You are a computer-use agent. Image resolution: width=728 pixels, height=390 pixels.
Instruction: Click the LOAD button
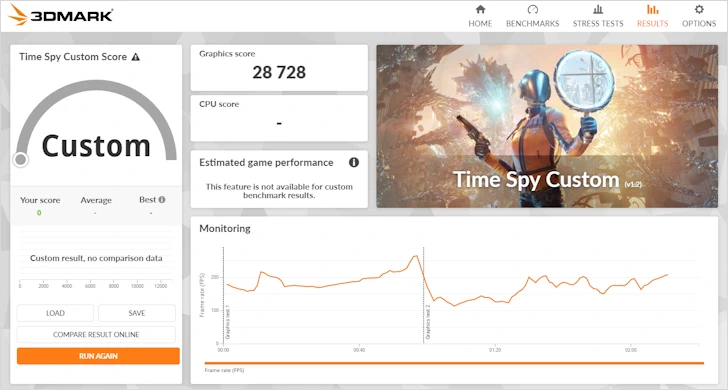(55, 313)
